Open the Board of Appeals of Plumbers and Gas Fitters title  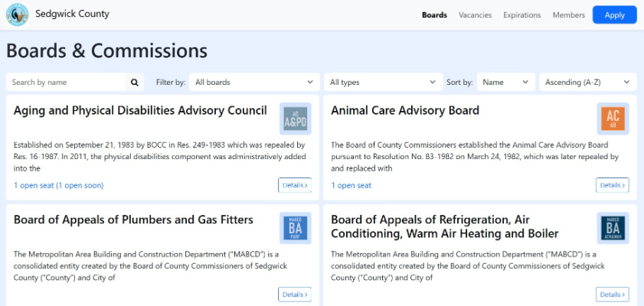coord(133,220)
